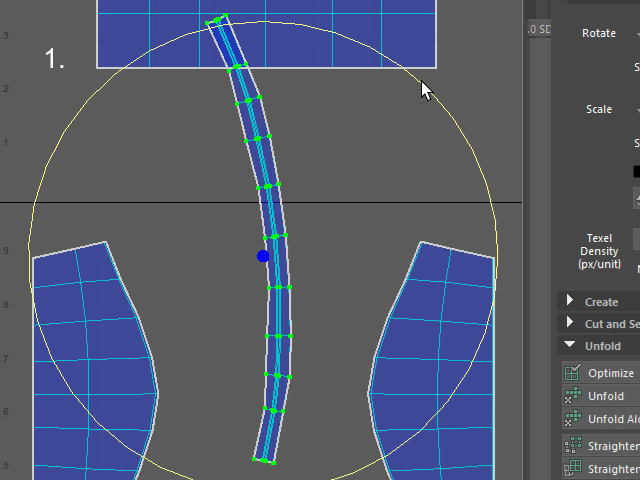Click the Straighten Shell icon
The image size is (640, 480).
click(573, 468)
